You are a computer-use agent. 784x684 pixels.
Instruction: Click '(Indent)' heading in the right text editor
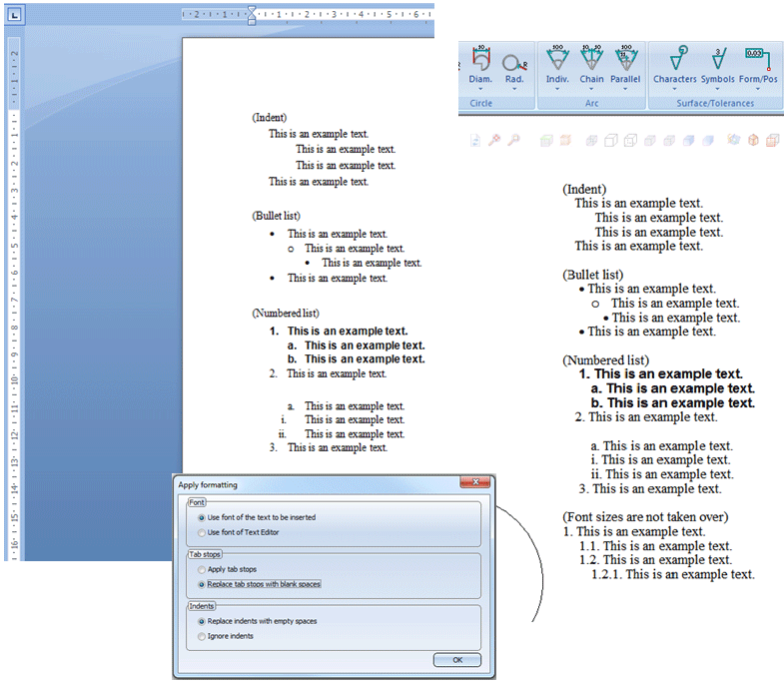point(584,190)
